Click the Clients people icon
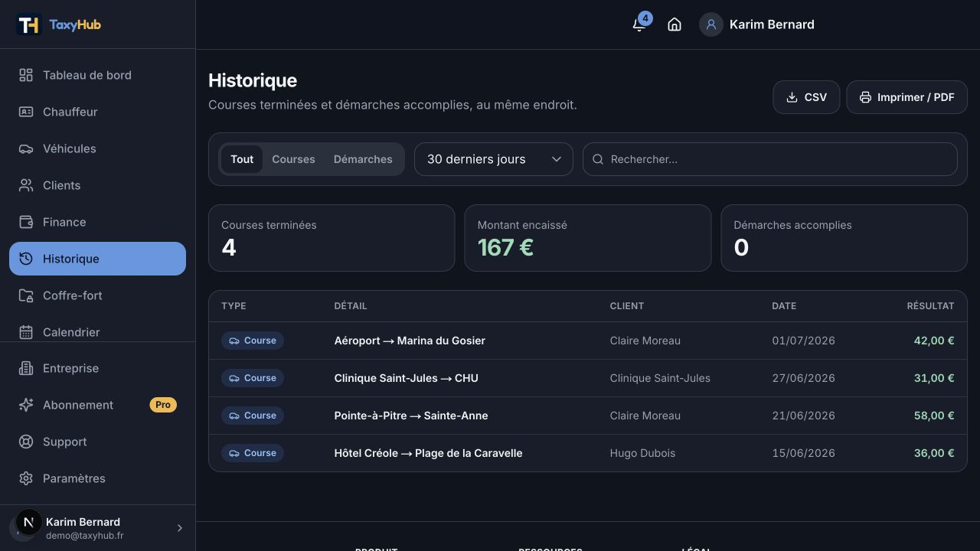The image size is (980, 551). coord(26,185)
